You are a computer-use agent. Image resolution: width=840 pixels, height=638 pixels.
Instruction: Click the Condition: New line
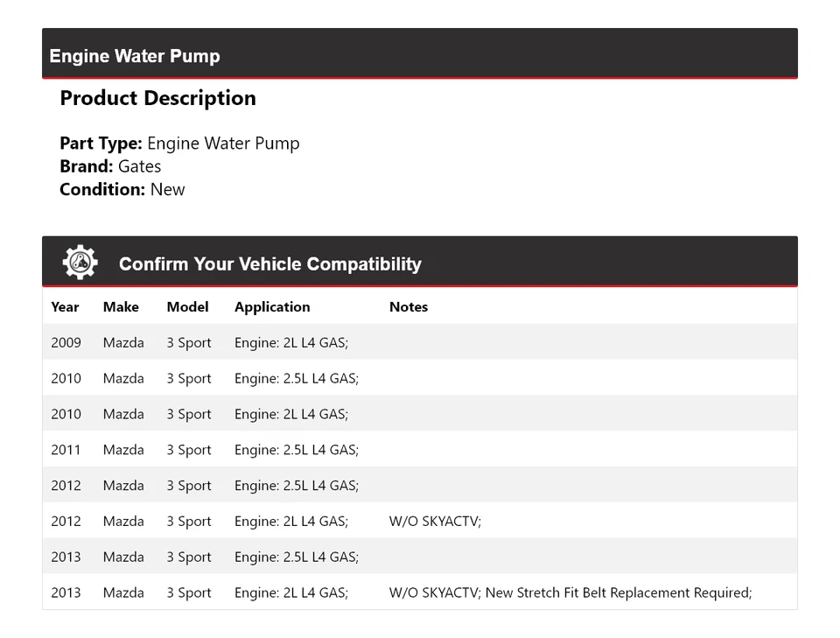point(122,189)
